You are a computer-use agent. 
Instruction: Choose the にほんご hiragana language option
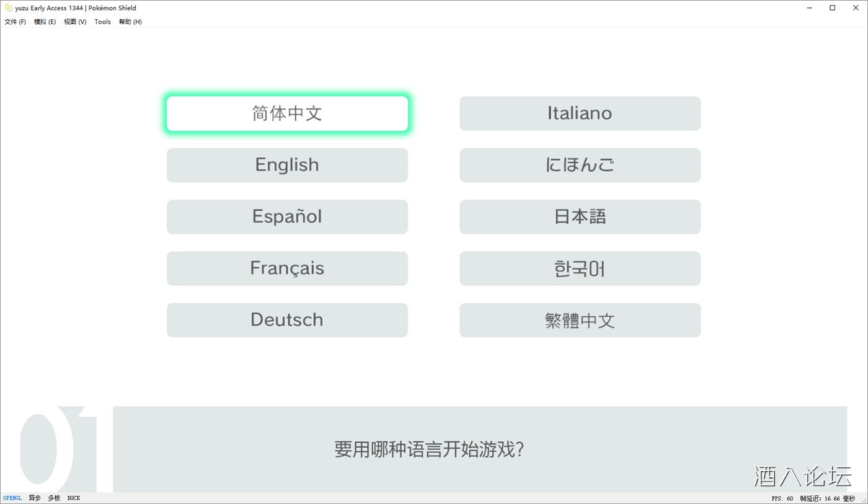tap(580, 165)
